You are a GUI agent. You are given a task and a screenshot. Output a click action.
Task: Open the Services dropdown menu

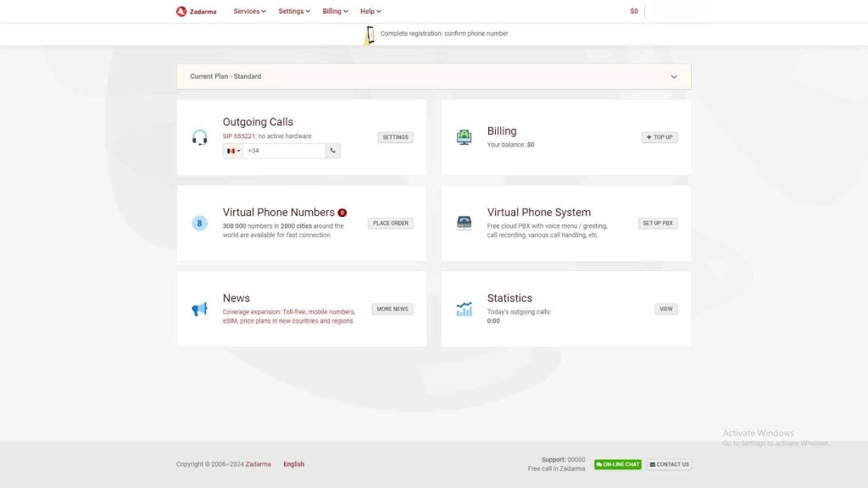pos(249,11)
